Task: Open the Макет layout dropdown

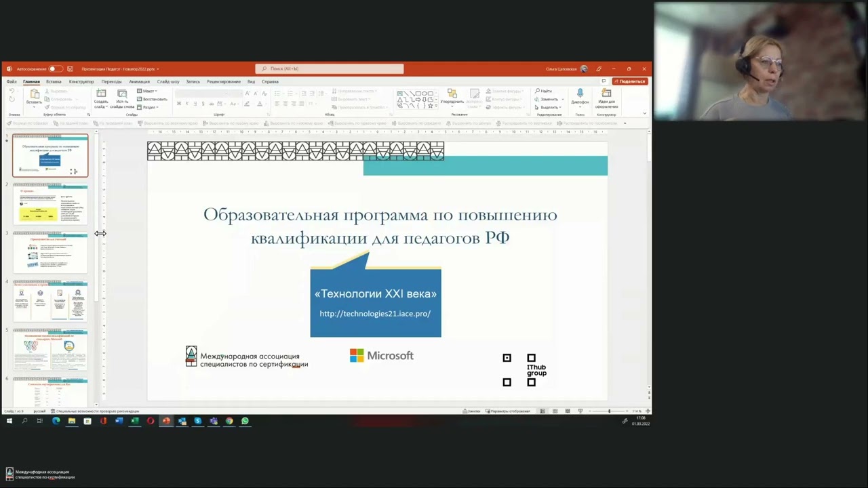Action: [146, 91]
